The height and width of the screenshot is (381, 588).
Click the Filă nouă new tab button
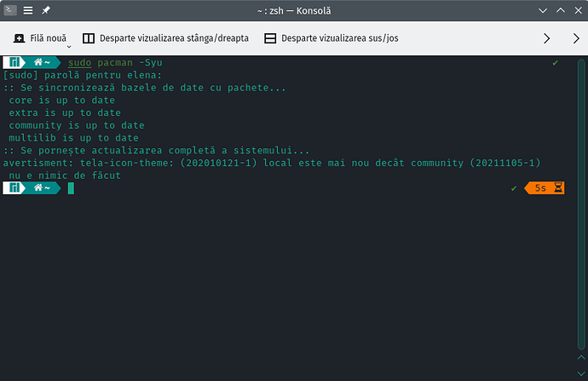click(40, 38)
